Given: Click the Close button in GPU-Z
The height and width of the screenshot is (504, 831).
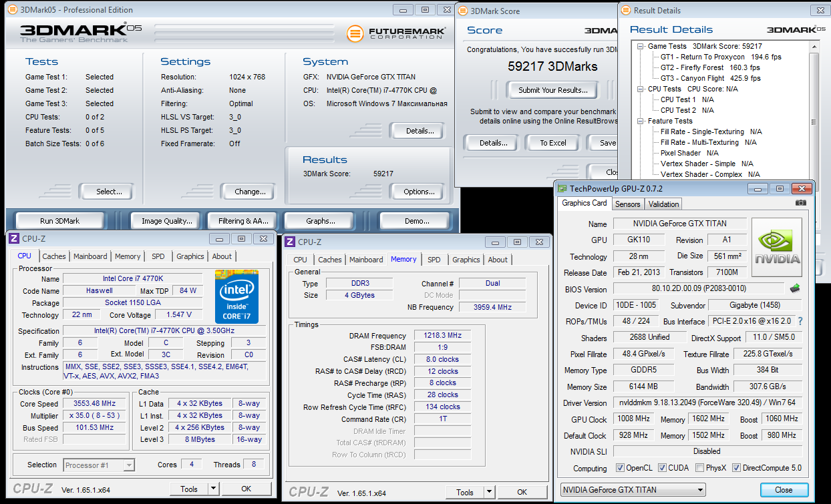Looking at the screenshot, I should point(784,490).
